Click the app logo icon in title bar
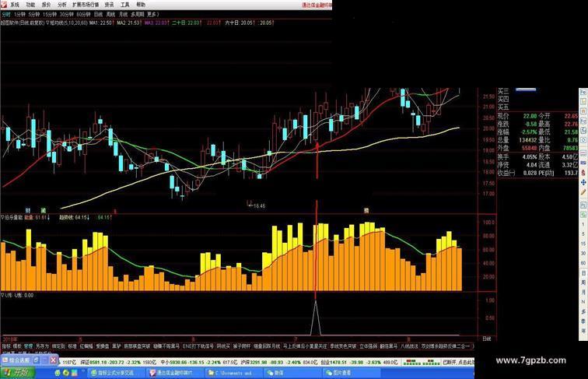 (3, 5)
